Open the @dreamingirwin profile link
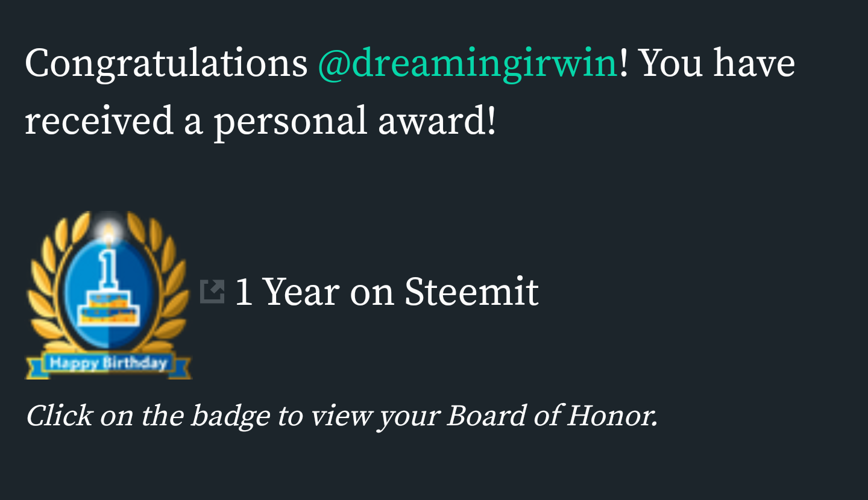Image resolution: width=868 pixels, height=500 pixels. (467, 64)
